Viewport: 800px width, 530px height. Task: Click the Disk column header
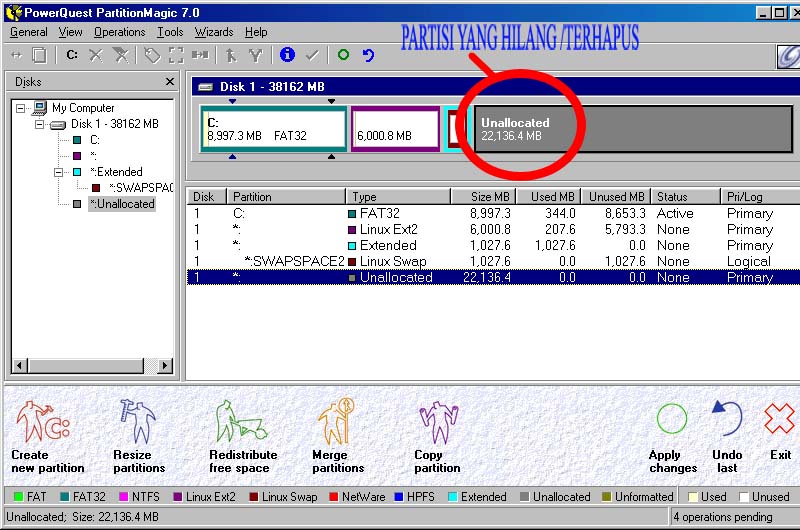[207, 197]
